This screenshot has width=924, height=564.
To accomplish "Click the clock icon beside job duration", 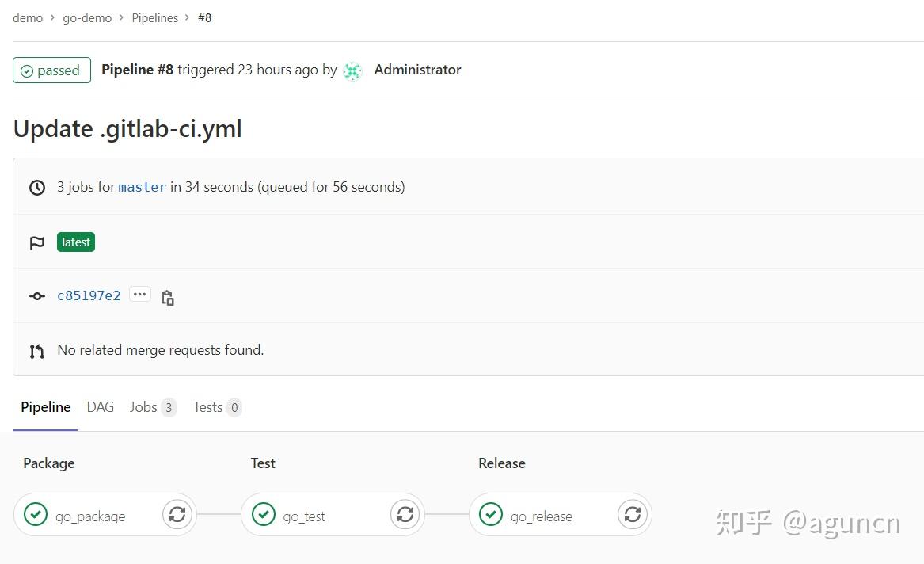I will click(x=36, y=187).
